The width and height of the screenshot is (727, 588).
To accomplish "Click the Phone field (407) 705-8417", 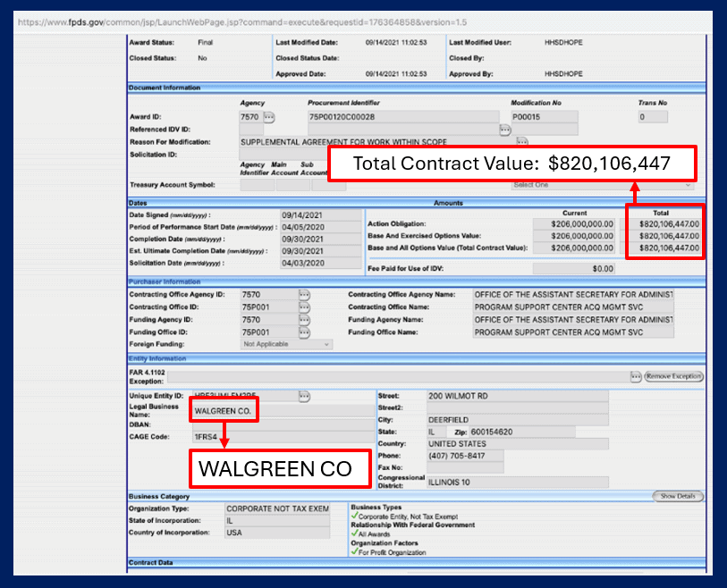I will (465, 456).
